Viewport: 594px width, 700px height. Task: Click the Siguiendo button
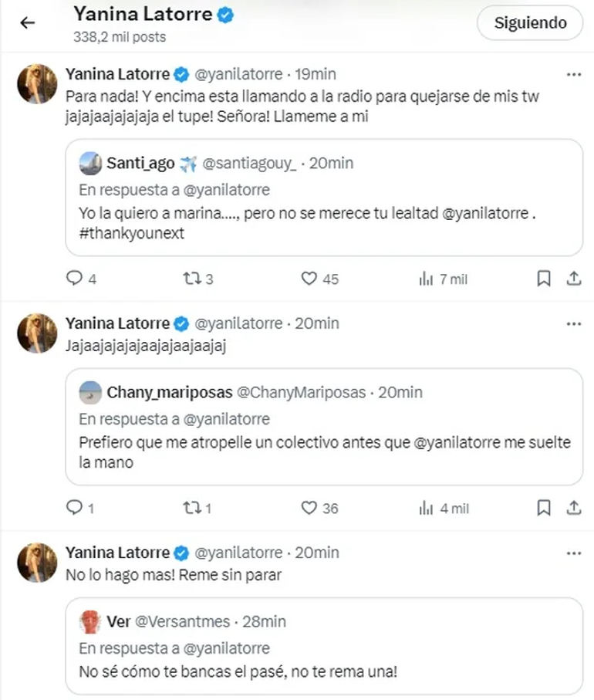coord(530,24)
